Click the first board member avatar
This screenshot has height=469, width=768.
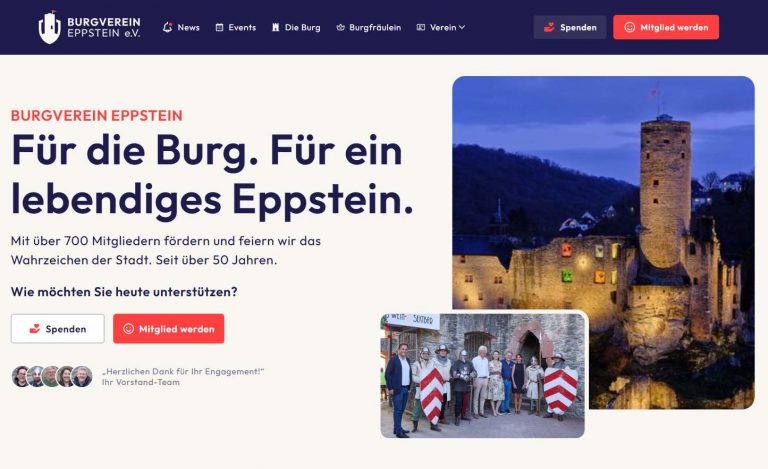click(x=21, y=376)
